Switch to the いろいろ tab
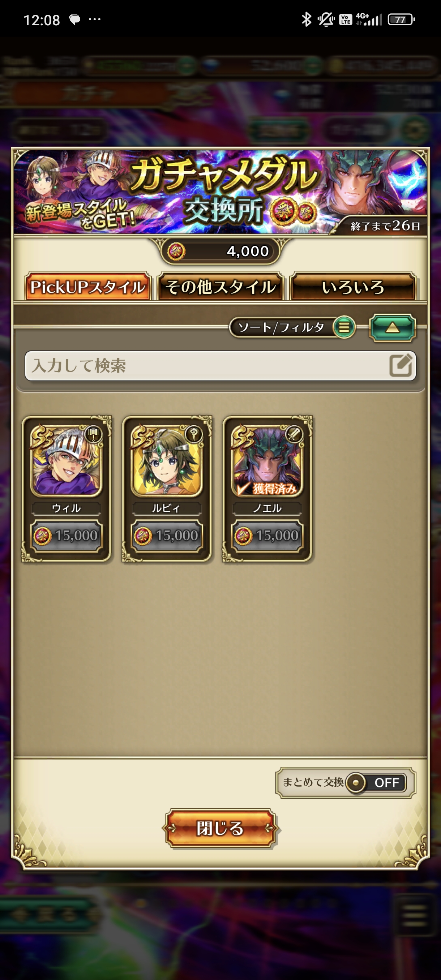Screen dimensions: 441x980 pyautogui.click(x=353, y=287)
